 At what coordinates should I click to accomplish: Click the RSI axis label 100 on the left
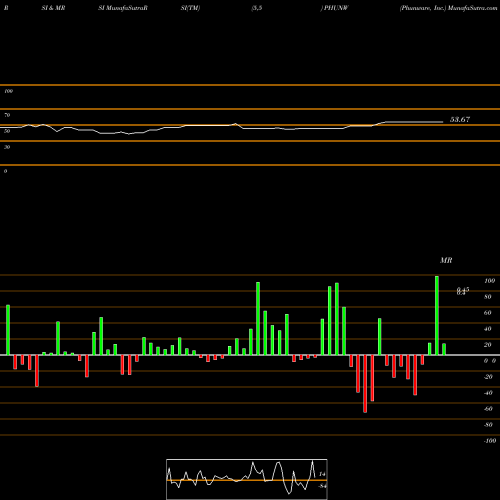[8, 91]
